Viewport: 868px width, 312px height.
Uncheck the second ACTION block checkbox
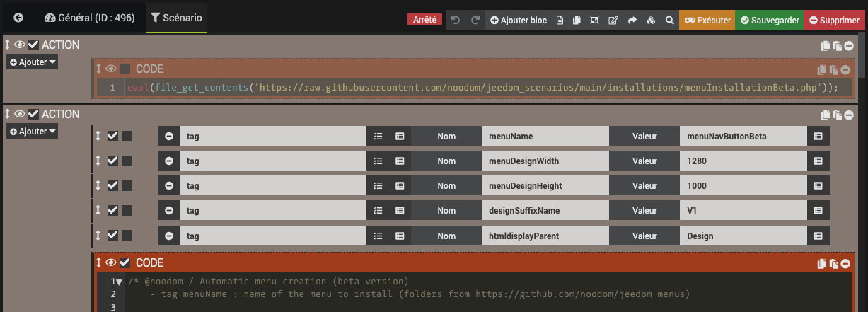[33, 114]
